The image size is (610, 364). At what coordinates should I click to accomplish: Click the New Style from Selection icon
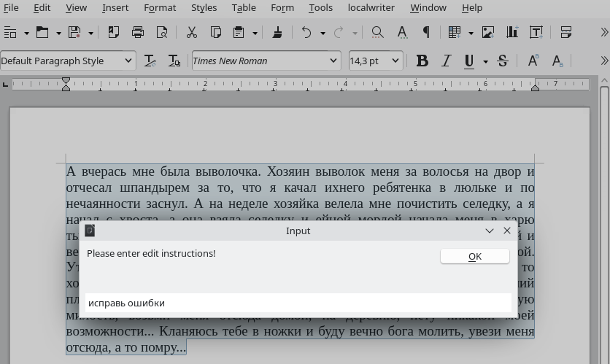174,61
